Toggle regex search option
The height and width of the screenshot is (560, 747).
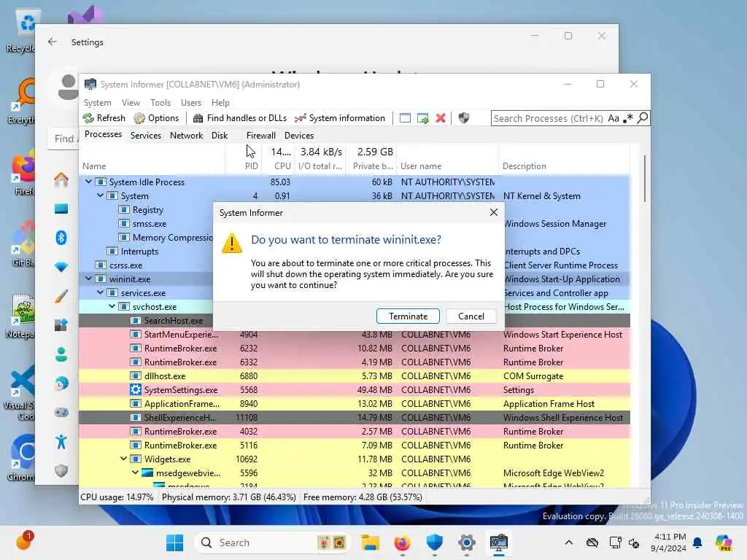628,118
